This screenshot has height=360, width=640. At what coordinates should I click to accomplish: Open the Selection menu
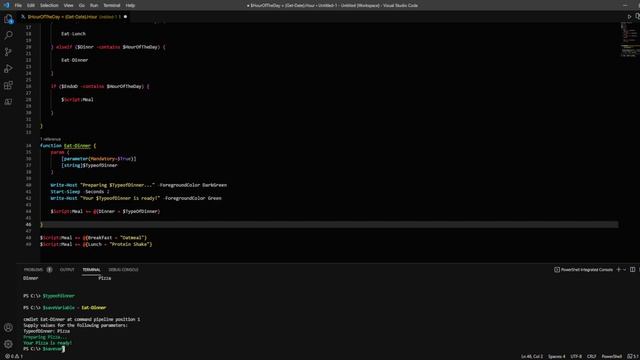pyautogui.click(x=49, y=5)
